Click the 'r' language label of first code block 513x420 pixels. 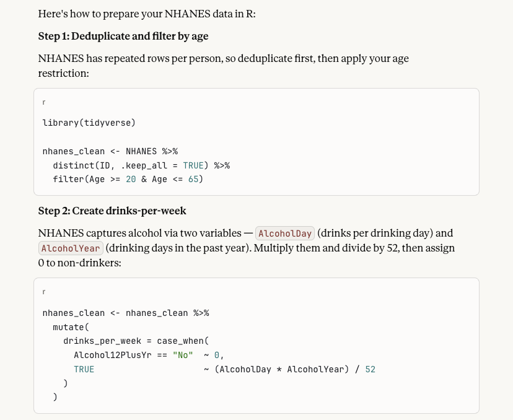(x=44, y=102)
